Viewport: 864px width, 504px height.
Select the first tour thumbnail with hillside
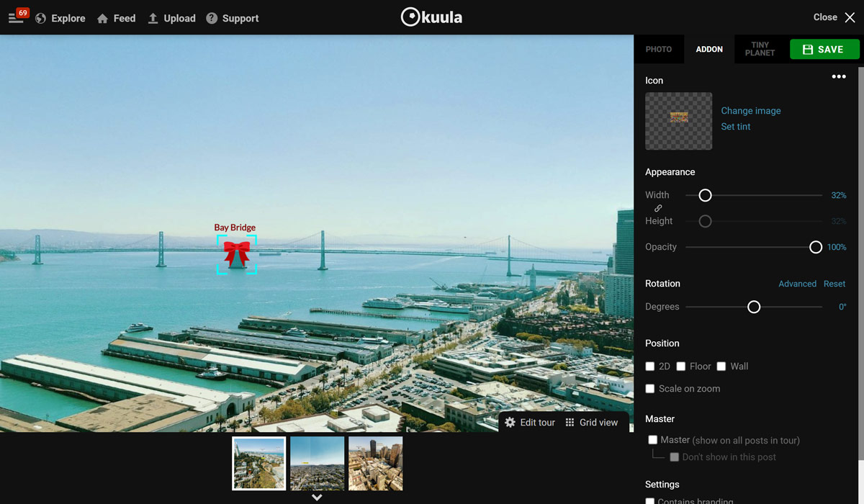259,463
